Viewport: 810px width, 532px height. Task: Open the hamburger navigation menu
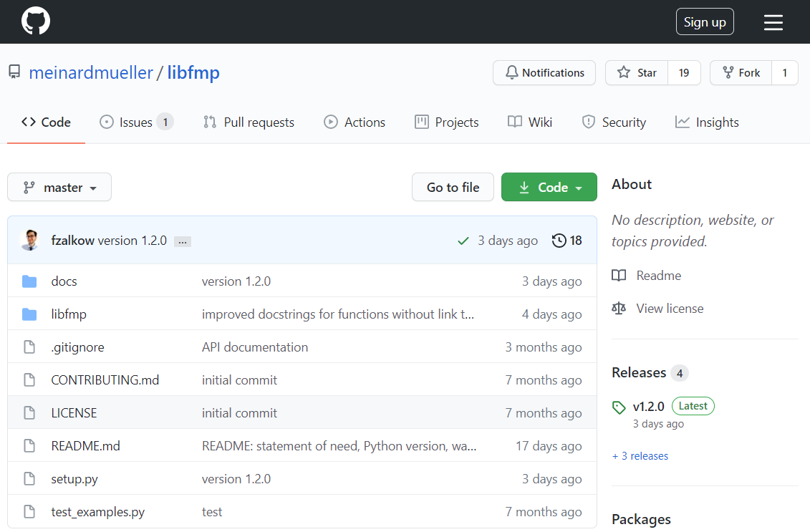click(773, 22)
